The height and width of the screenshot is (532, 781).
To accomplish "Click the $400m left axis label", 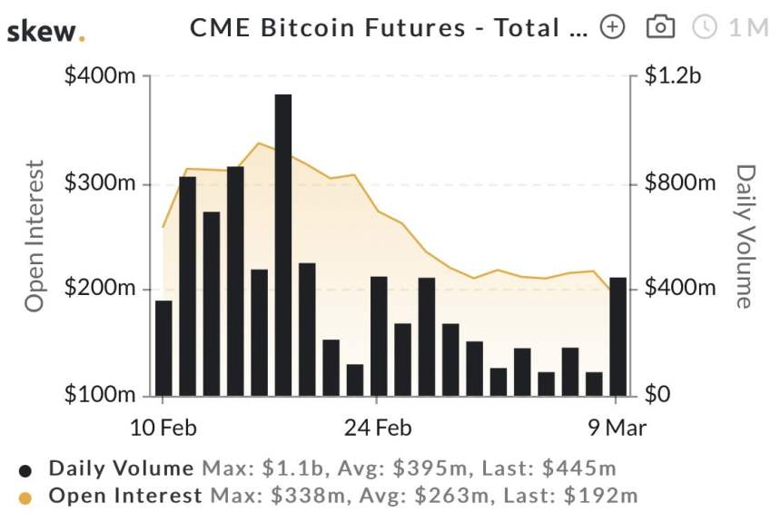I will click(100, 76).
